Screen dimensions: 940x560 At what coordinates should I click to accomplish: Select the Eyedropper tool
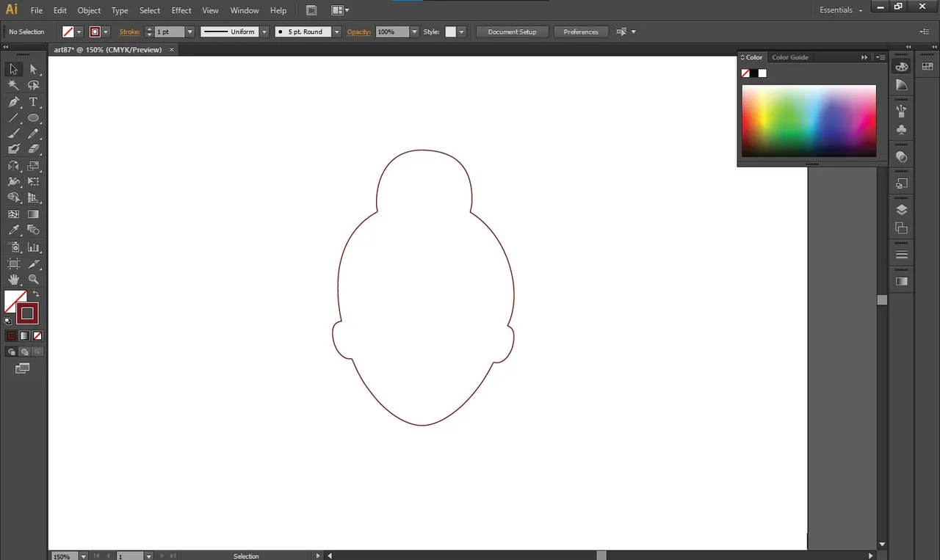click(x=13, y=230)
